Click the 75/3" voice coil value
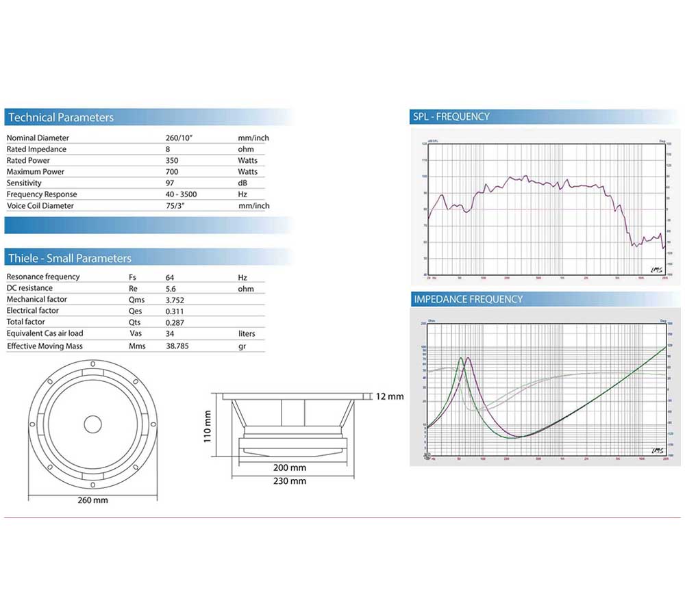Screen dimensions: 685x616 (175, 205)
